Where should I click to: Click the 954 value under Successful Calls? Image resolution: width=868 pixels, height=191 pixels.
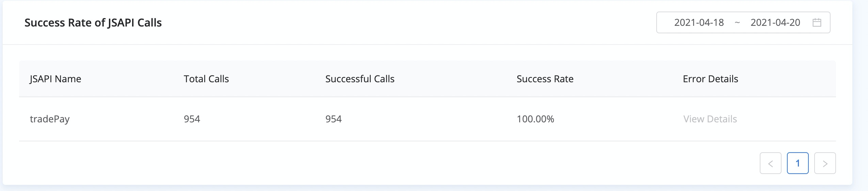334,119
